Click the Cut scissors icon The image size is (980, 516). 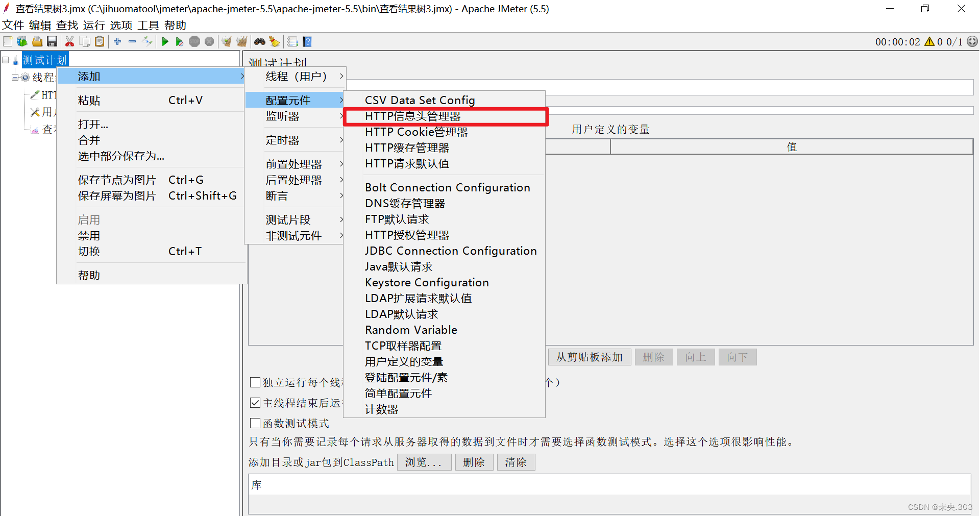[70, 41]
